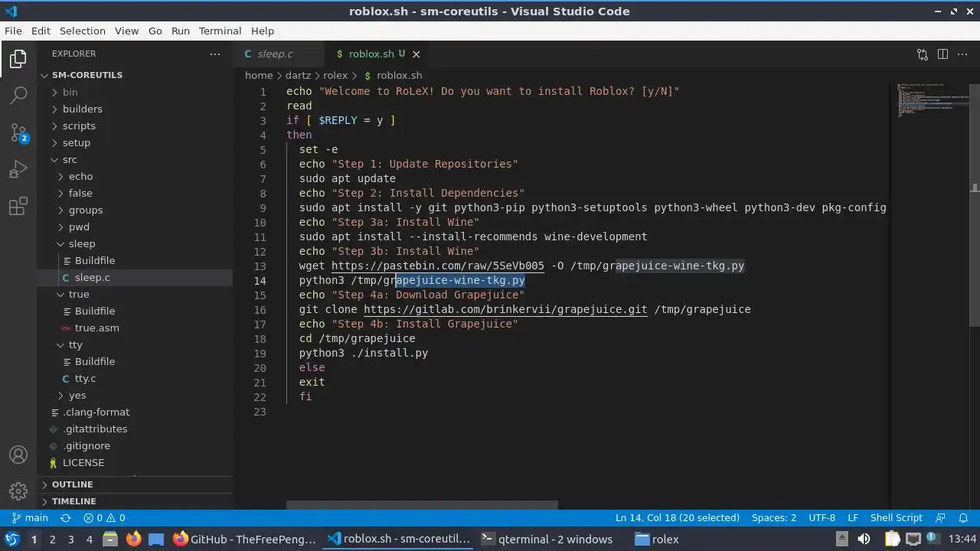This screenshot has width=980, height=551.
Task: Click the rolex breadcrumb segment
Action: coord(335,75)
